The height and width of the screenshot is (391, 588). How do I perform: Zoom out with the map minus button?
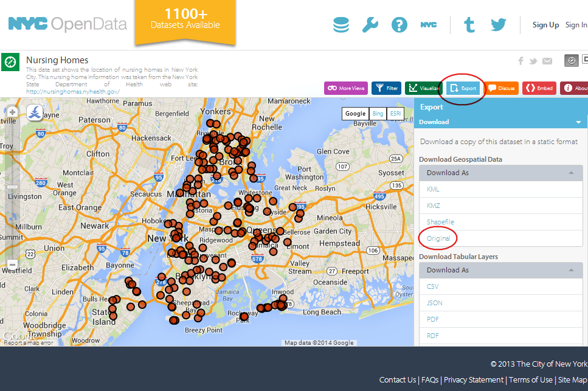(12, 264)
